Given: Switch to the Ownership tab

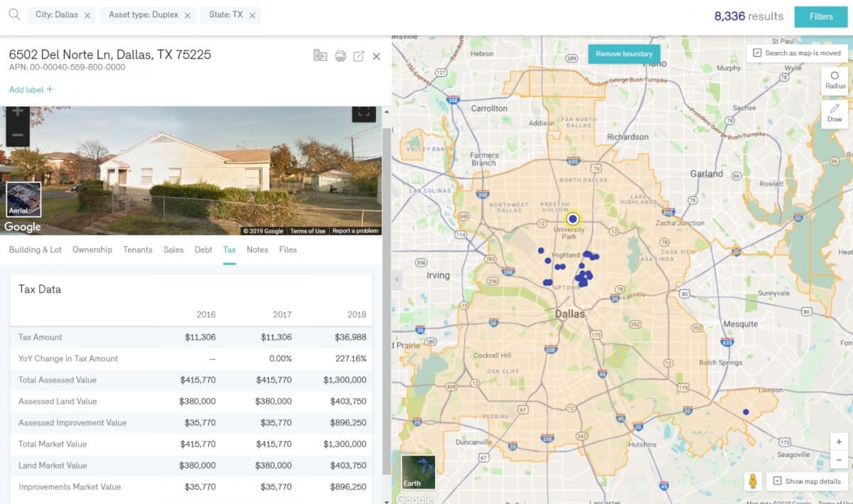Looking at the screenshot, I should tap(92, 250).
